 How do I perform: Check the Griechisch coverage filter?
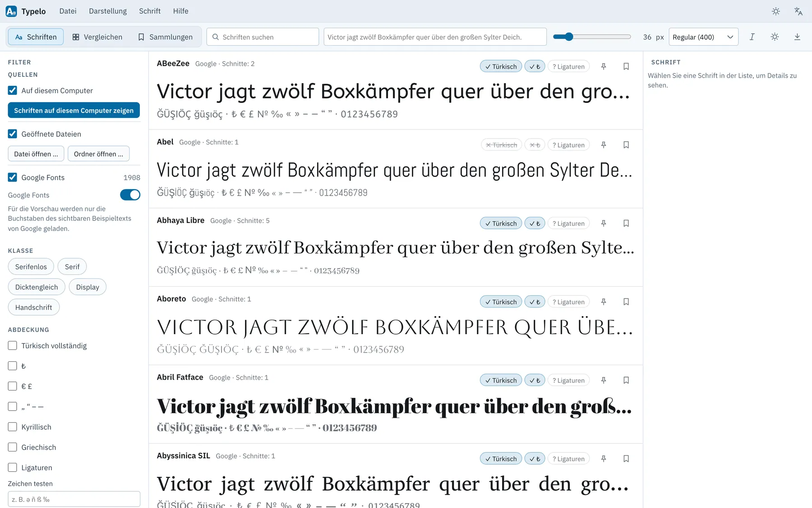pos(13,447)
